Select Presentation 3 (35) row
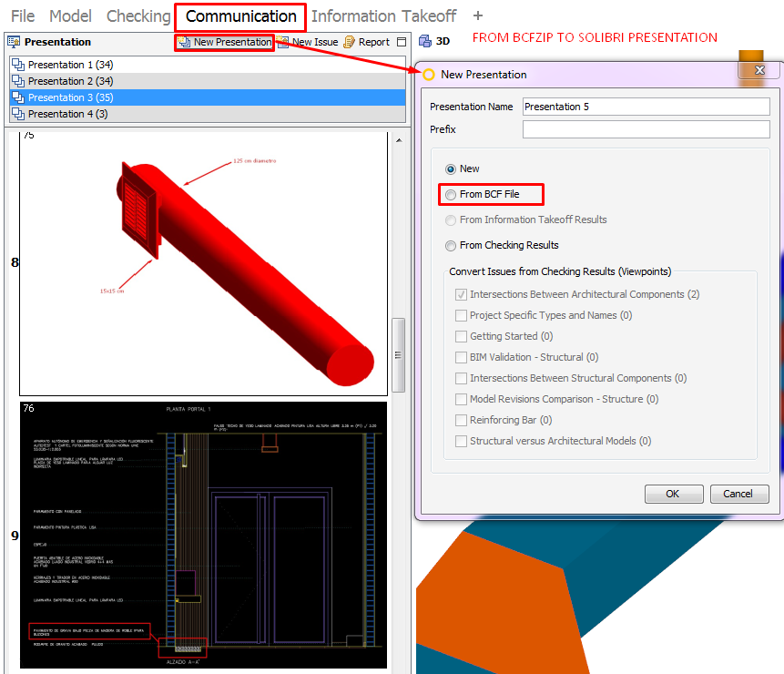Image resolution: width=784 pixels, height=674 pixels. [x=208, y=97]
